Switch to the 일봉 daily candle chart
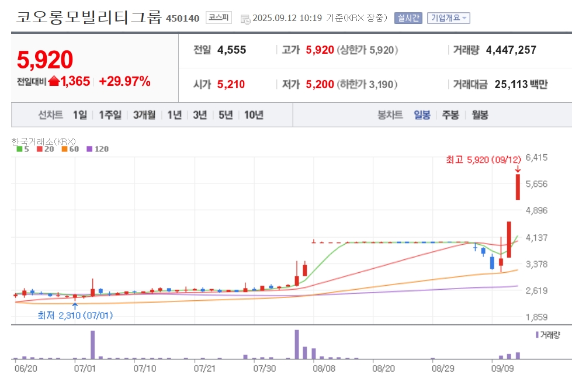The height and width of the screenshot is (392, 572). pyautogui.click(x=422, y=115)
